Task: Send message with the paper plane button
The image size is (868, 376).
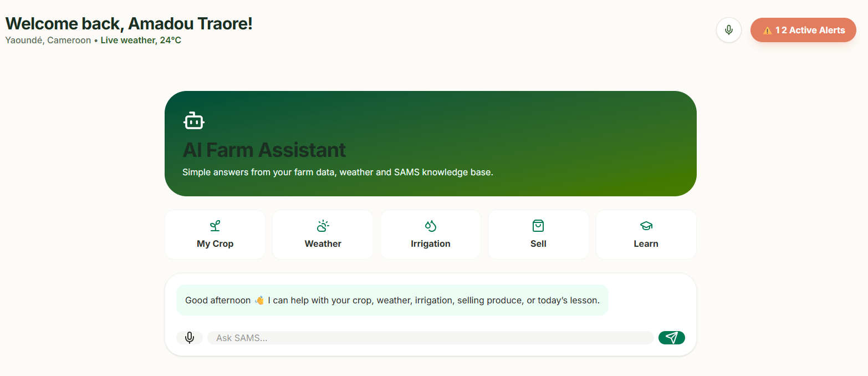Action: tap(672, 338)
